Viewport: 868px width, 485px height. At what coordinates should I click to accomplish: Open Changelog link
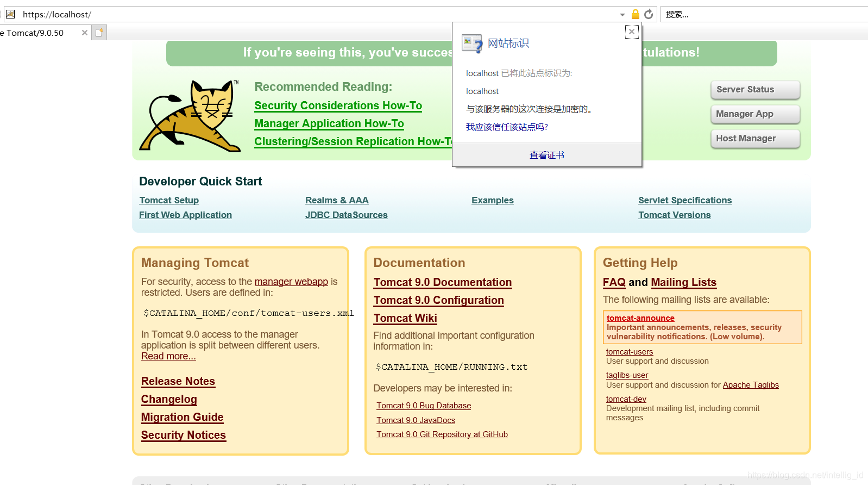click(x=169, y=400)
